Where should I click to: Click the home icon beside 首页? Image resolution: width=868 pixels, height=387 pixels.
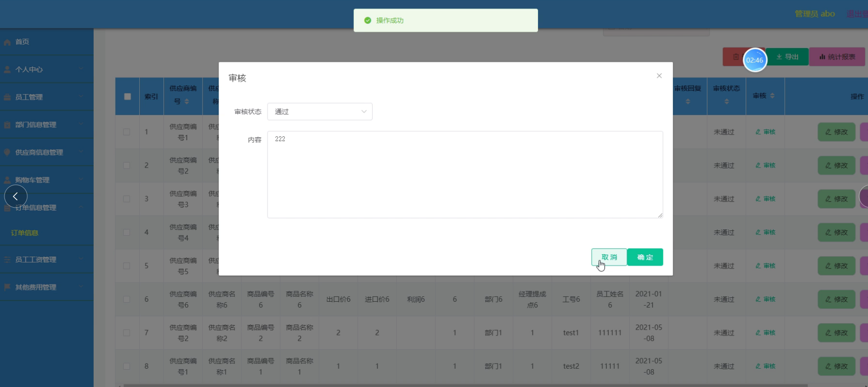click(x=7, y=42)
